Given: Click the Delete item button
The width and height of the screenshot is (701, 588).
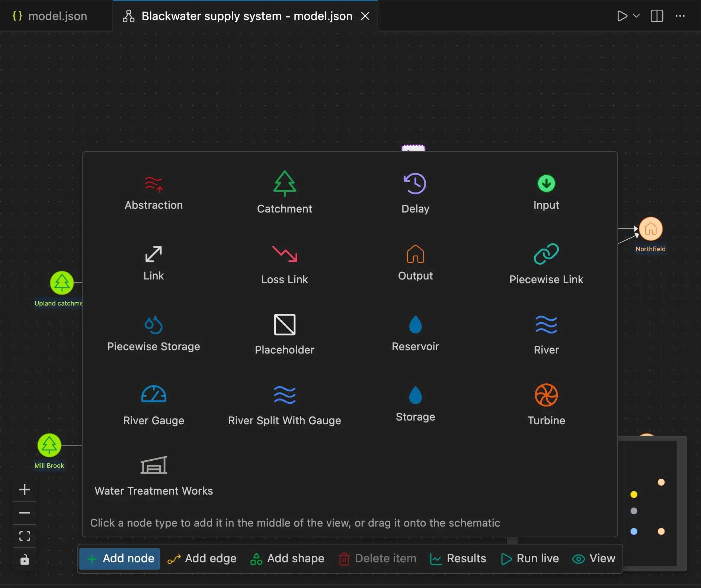Looking at the screenshot, I should 377,559.
